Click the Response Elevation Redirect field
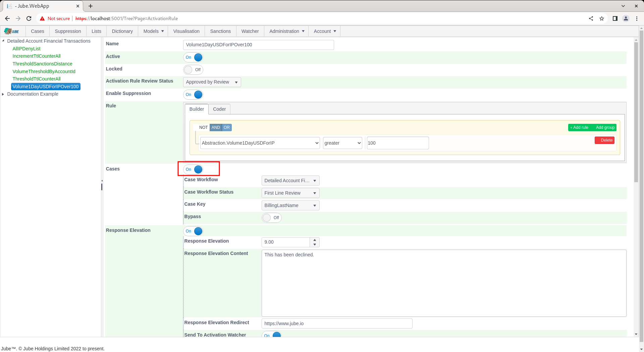644x352 pixels. coord(337,323)
